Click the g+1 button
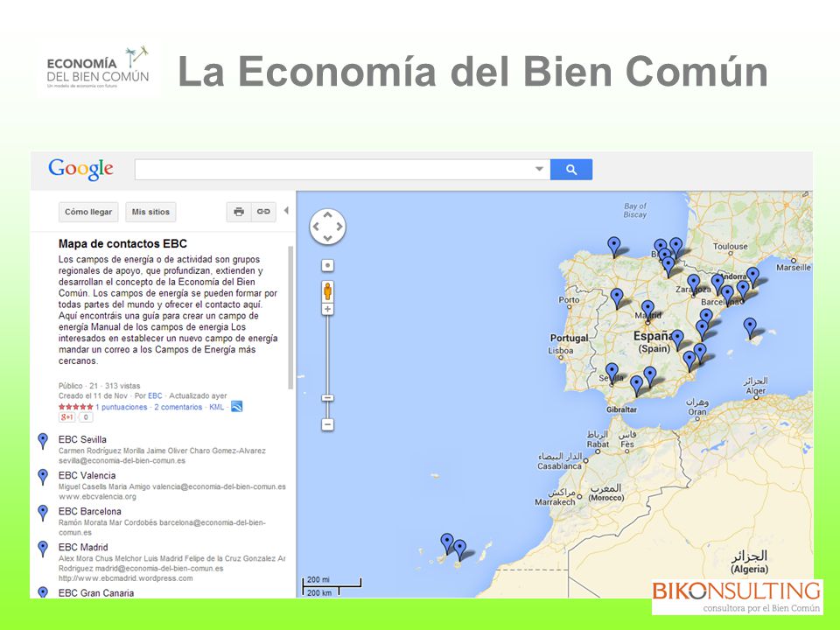This screenshot has width=840, height=630. (x=67, y=417)
